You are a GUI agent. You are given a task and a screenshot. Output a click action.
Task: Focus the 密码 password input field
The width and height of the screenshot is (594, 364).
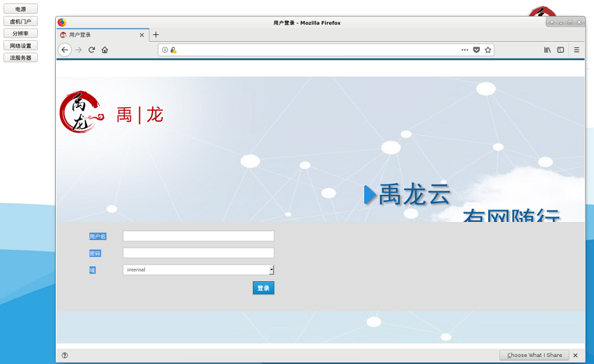(198, 253)
